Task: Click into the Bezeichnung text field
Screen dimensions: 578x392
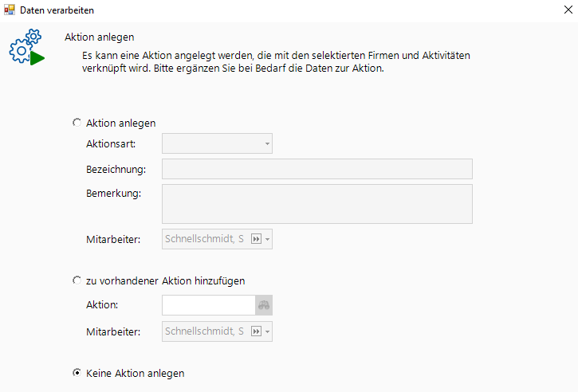Action: click(317, 169)
